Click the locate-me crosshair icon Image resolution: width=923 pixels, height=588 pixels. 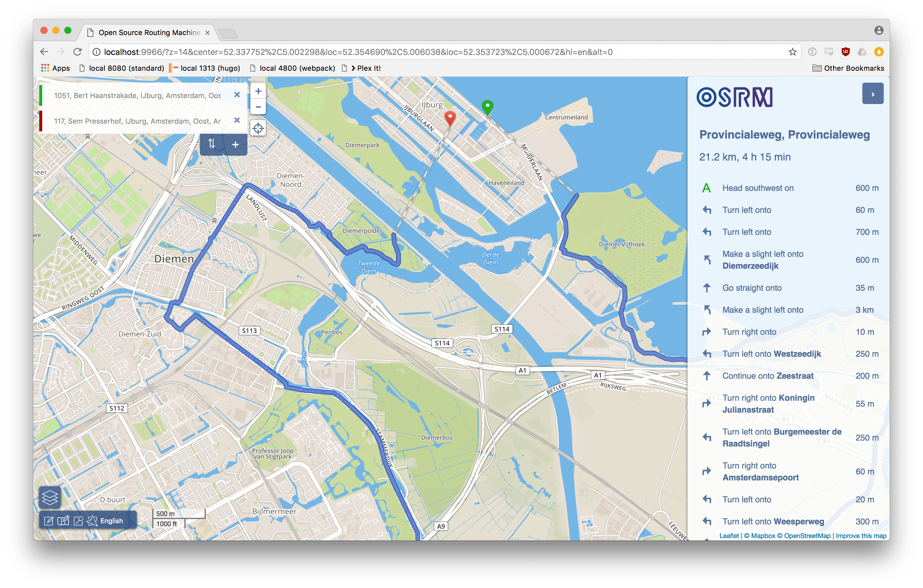point(258,128)
